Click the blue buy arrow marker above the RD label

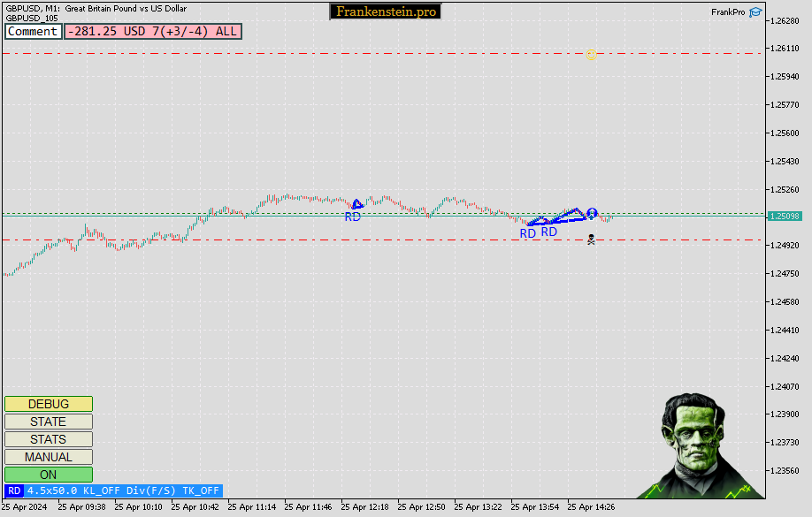356,202
